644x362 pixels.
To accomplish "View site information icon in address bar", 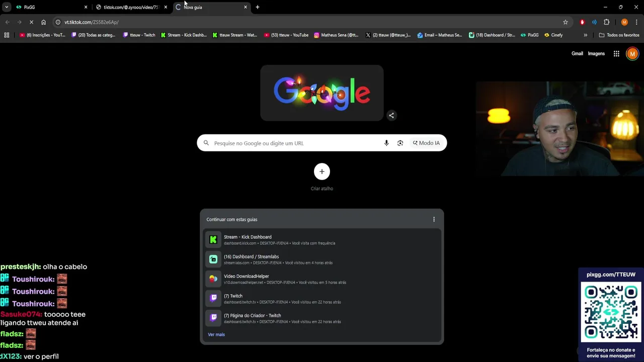I will click(58, 22).
